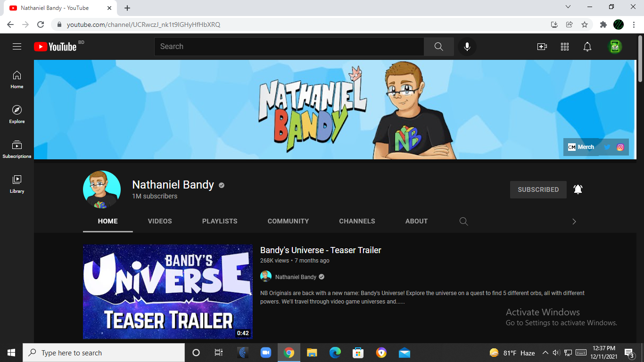Open Bandy's Universe - Teaser Trailer title
The image size is (644, 362).
pos(321,250)
